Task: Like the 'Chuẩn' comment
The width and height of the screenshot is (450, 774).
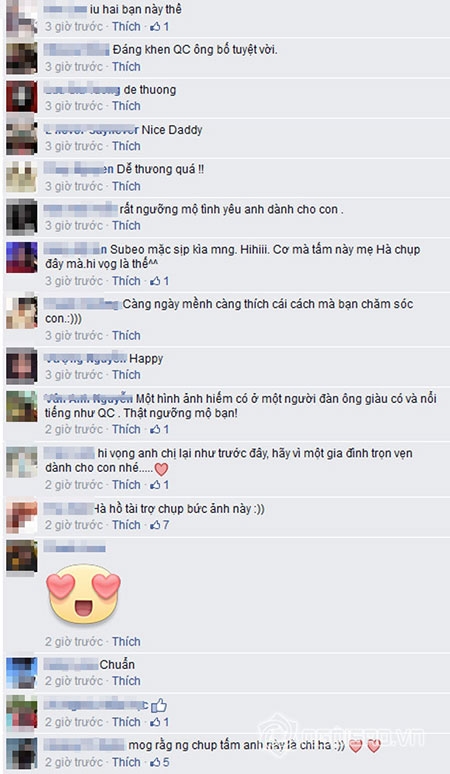Action: pos(126,681)
